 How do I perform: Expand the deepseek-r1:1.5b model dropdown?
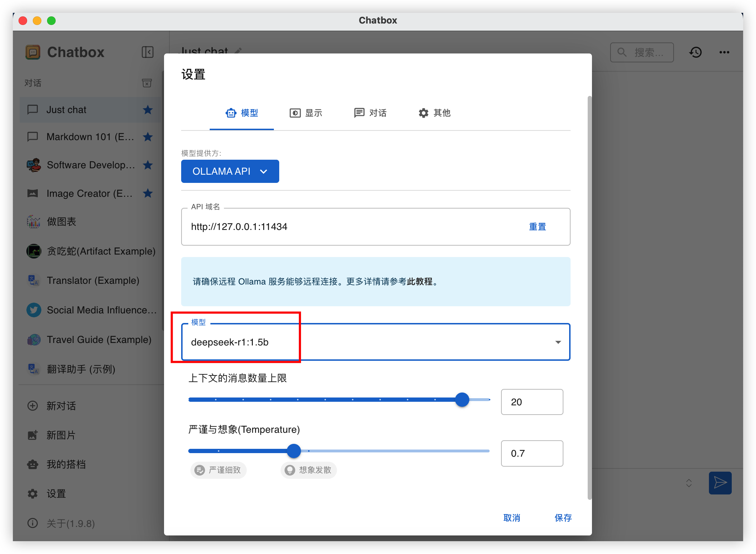coord(558,342)
